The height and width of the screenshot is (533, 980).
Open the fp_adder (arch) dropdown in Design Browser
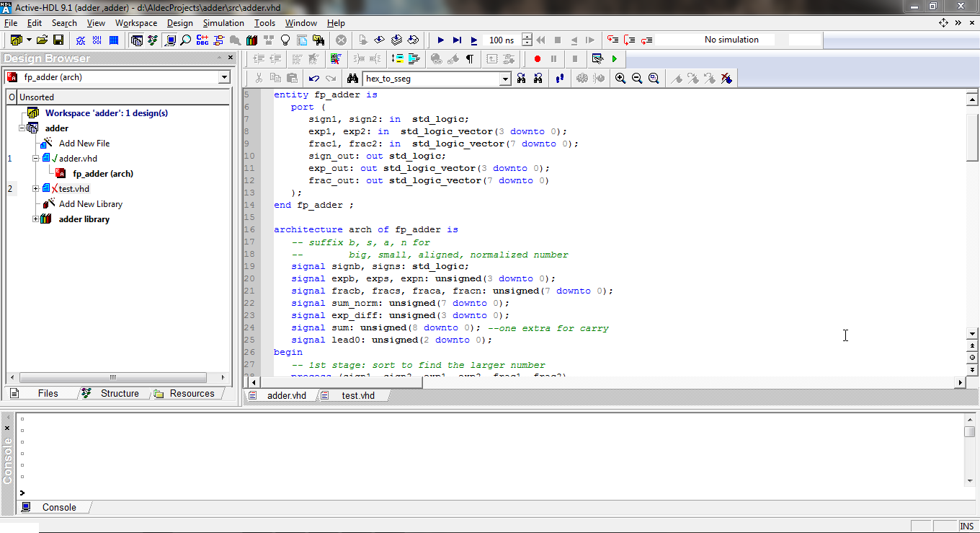(x=225, y=77)
